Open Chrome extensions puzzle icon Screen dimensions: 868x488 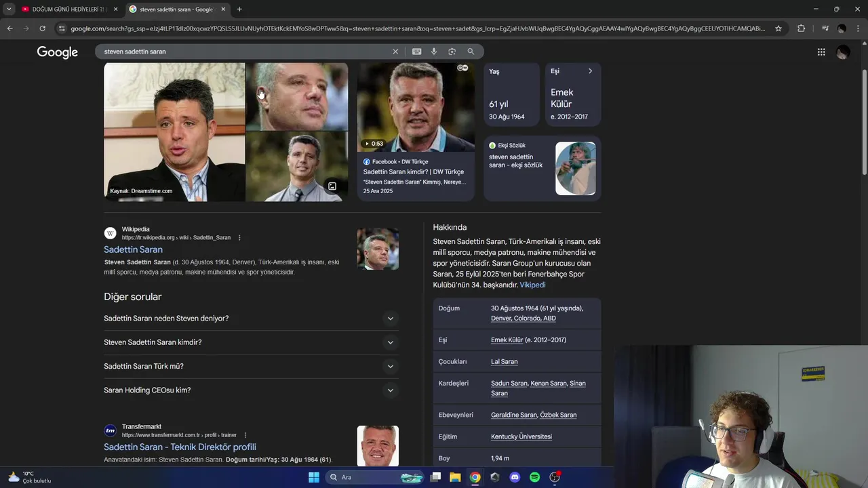[x=801, y=28]
